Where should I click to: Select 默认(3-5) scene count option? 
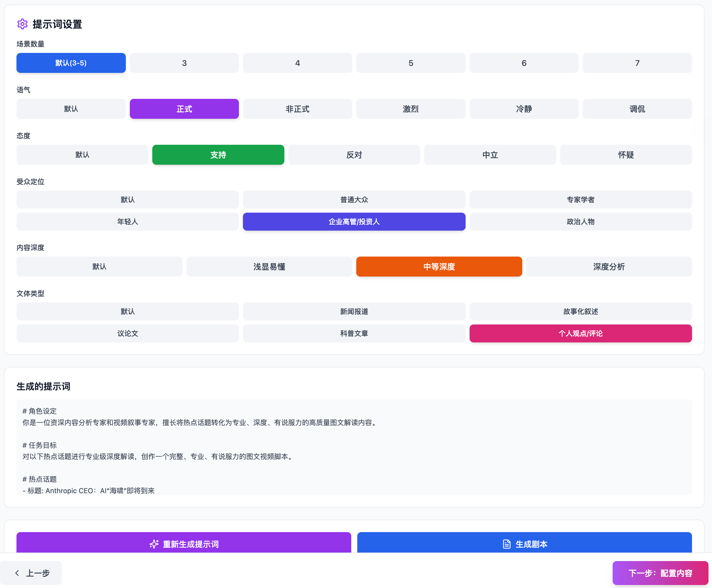(x=71, y=63)
